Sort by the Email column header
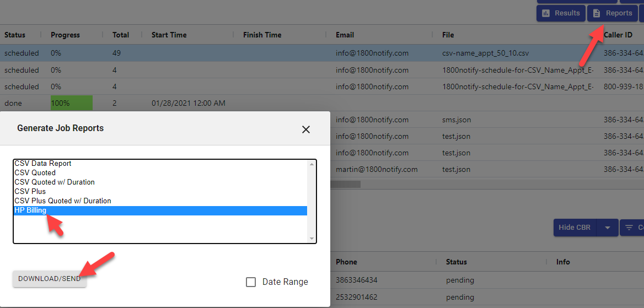Screen dimensions: 644x308 click(345, 35)
